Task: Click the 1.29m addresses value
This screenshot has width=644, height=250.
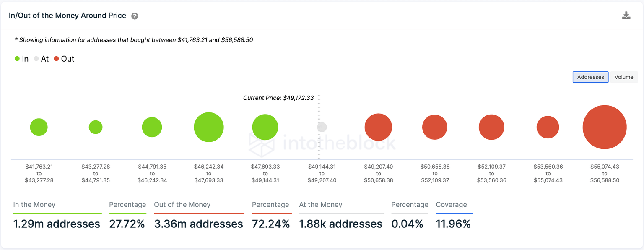Action: point(57,224)
